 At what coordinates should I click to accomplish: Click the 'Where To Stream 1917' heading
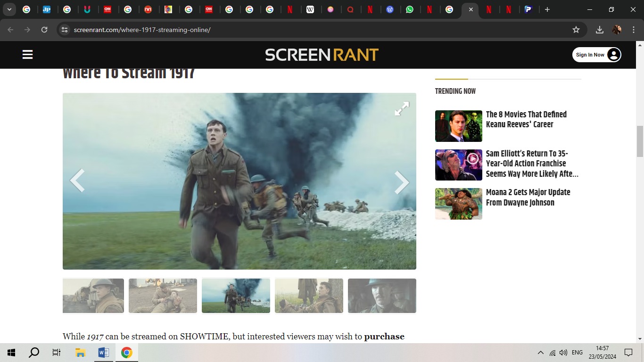point(129,74)
